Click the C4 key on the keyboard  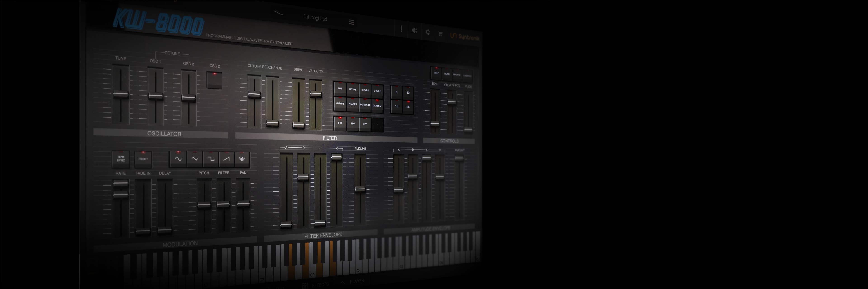point(359,256)
